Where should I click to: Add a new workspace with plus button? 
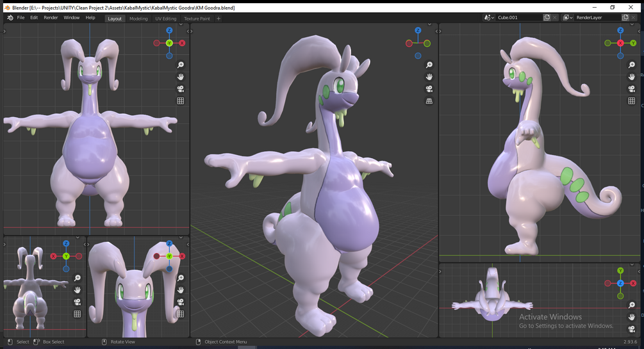[x=219, y=19]
